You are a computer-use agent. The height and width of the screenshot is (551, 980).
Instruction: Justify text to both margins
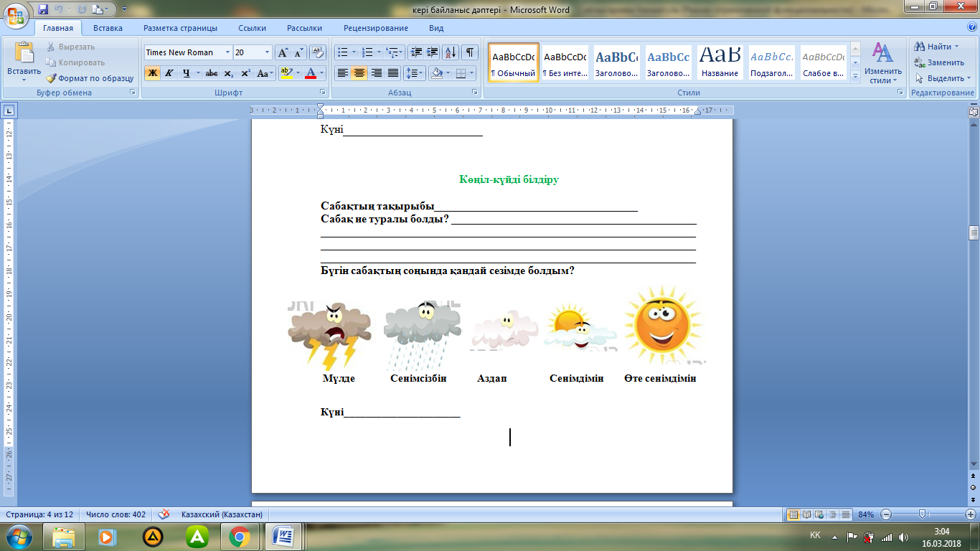tap(393, 73)
